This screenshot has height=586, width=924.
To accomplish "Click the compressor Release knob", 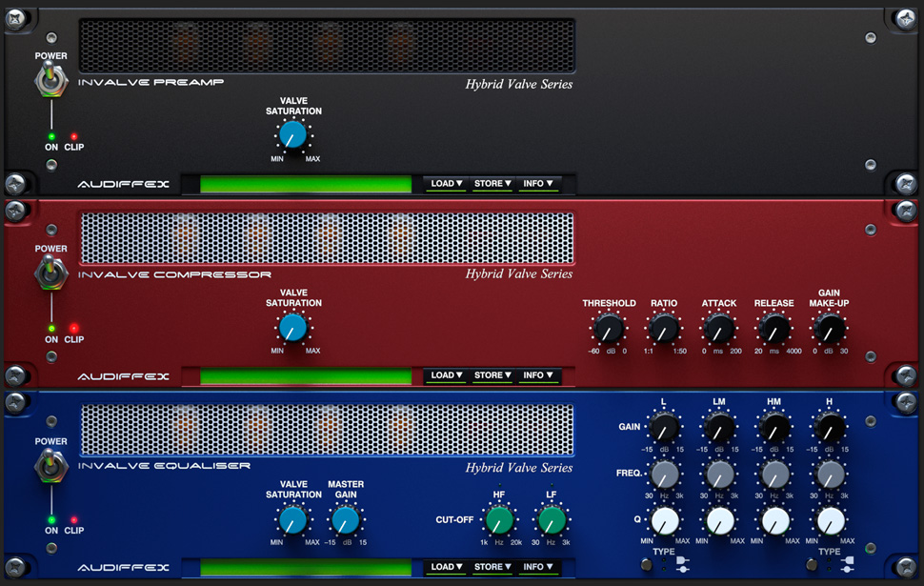I will pos(773,329).
